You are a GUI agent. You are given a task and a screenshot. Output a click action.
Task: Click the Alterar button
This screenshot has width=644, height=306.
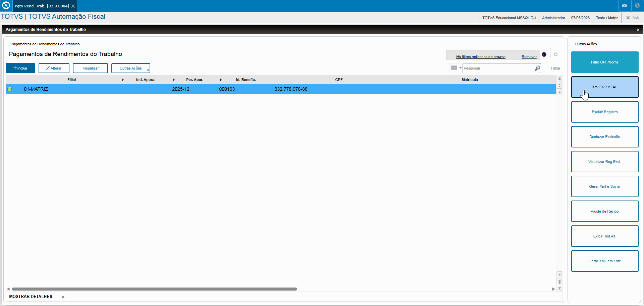point(54,68)
